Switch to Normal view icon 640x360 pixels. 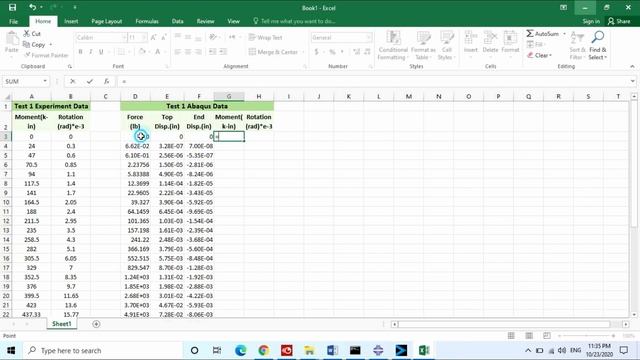click(511, 336)
